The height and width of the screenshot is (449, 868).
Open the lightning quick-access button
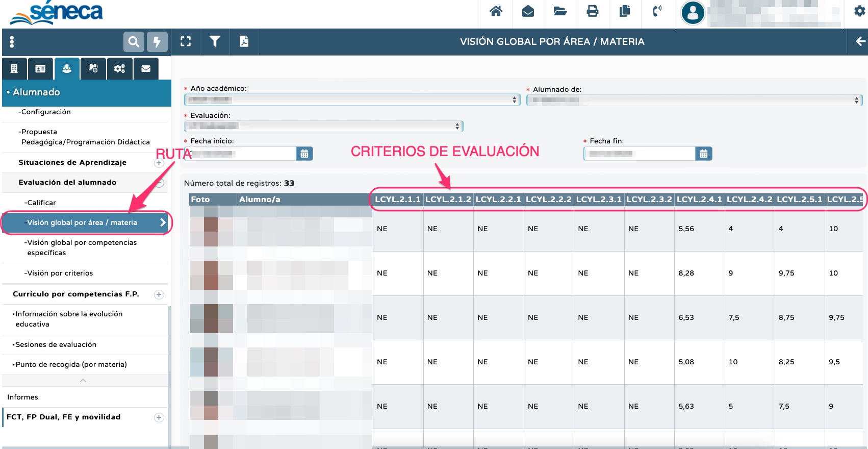coord(157,42)
